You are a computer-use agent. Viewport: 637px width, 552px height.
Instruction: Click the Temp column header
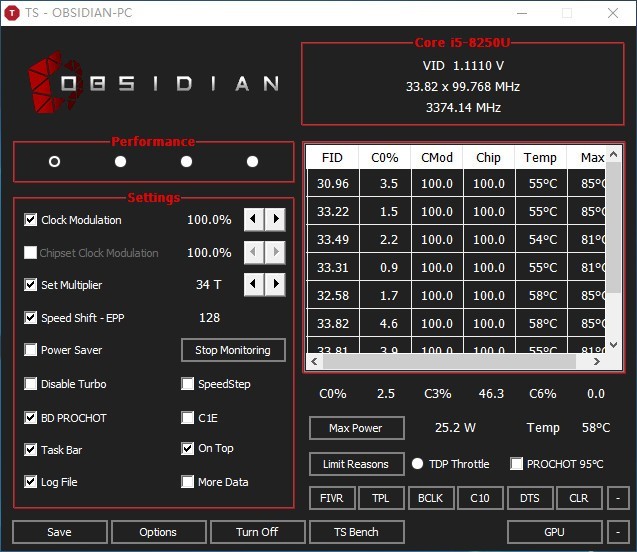coord(540,158)
